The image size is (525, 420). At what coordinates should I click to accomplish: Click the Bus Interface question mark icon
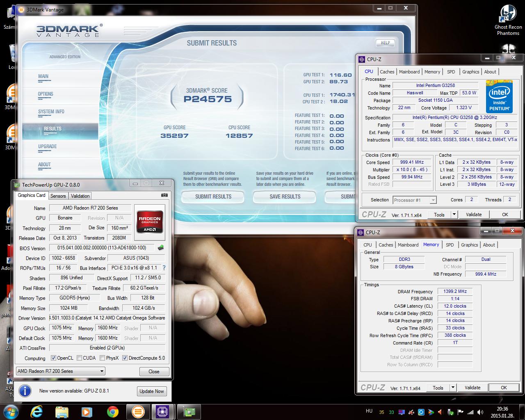164,268
